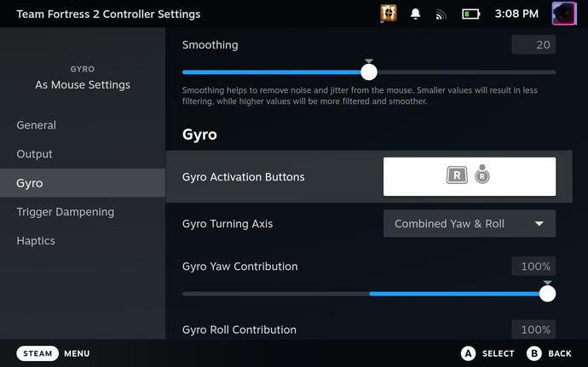Screen dimensions: 588x367
Task: Go to the Haptics tab
Action: coord(36,241)
